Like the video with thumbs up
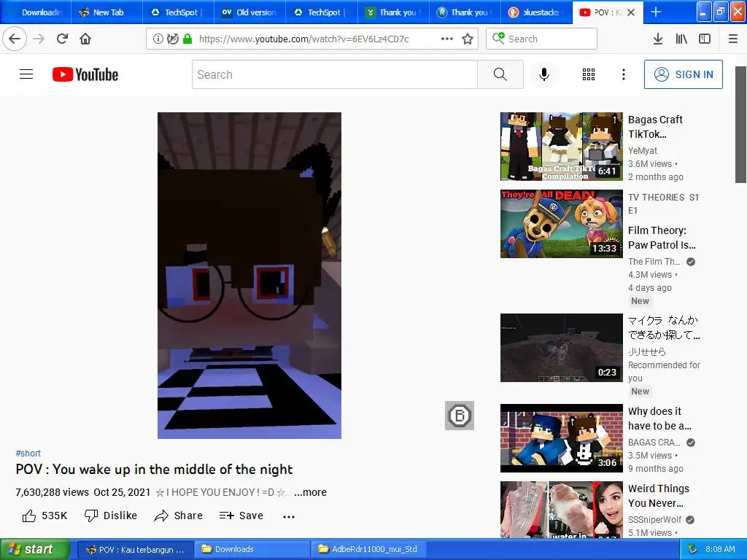Image resolution: width=747 pixels, height=560 pixels. 44,516
